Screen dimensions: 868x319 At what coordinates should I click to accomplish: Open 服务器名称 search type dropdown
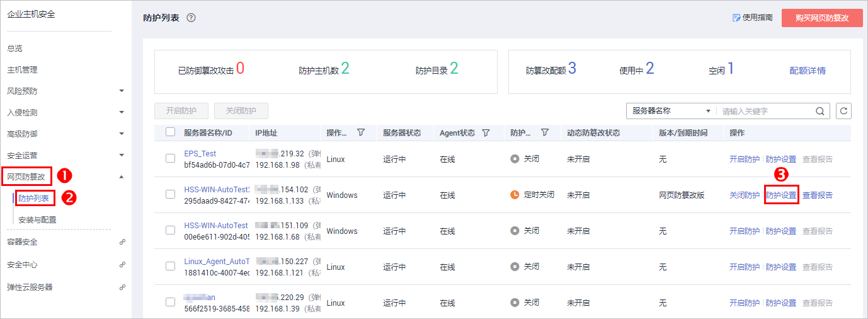pyautogui.click(x=670, y=111)
